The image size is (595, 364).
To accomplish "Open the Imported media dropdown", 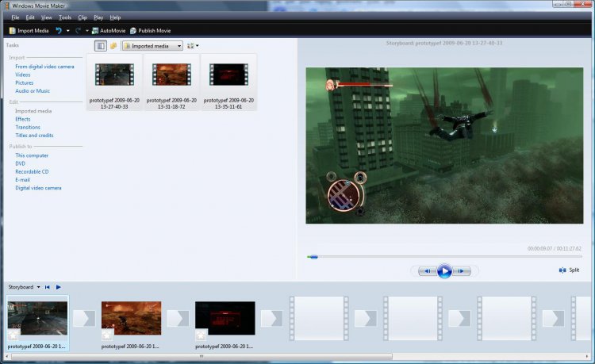I will coord(152,46).
